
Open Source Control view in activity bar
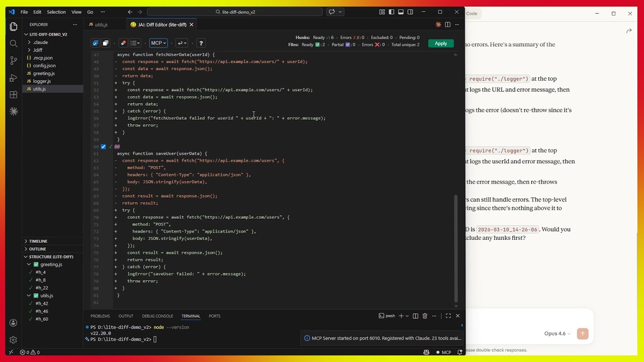click(x=14, y=61)
